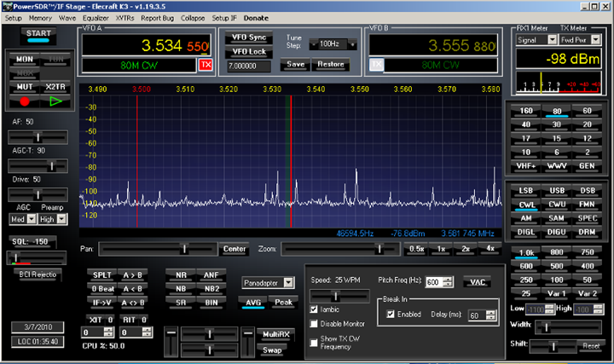This screenshot has height=364, width=614.
Task: Toggle the TX indicator for VFO B
Action: pos(376,65)
